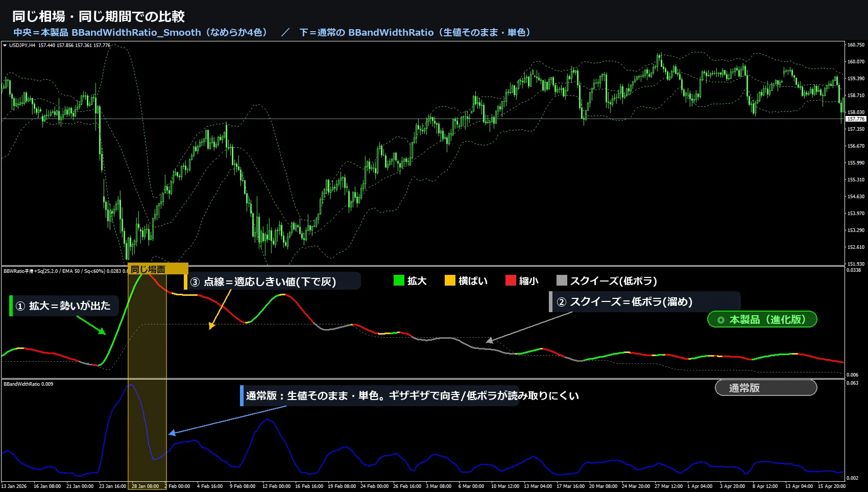Click the 0.063 indicator scale value

(853, 383)
